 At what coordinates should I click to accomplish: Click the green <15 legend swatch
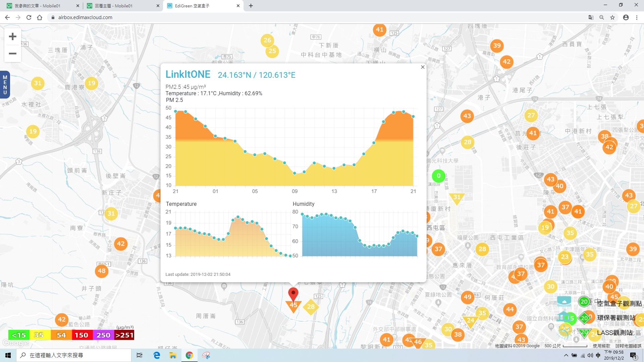[x=19, y=335]
